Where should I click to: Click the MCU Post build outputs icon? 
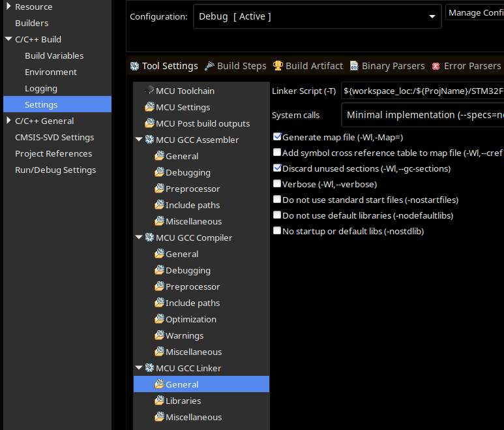(149, 123)
